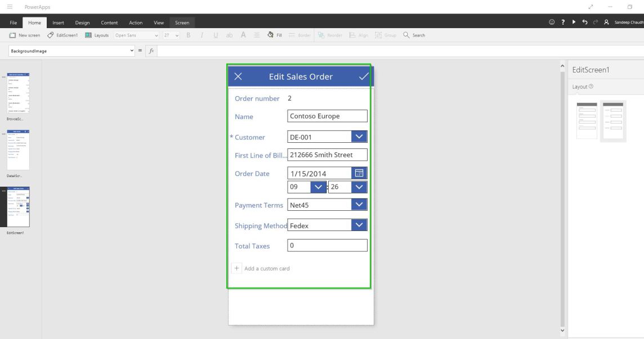Select the BrowseScreen thumbnail

[x=18, y=93]
